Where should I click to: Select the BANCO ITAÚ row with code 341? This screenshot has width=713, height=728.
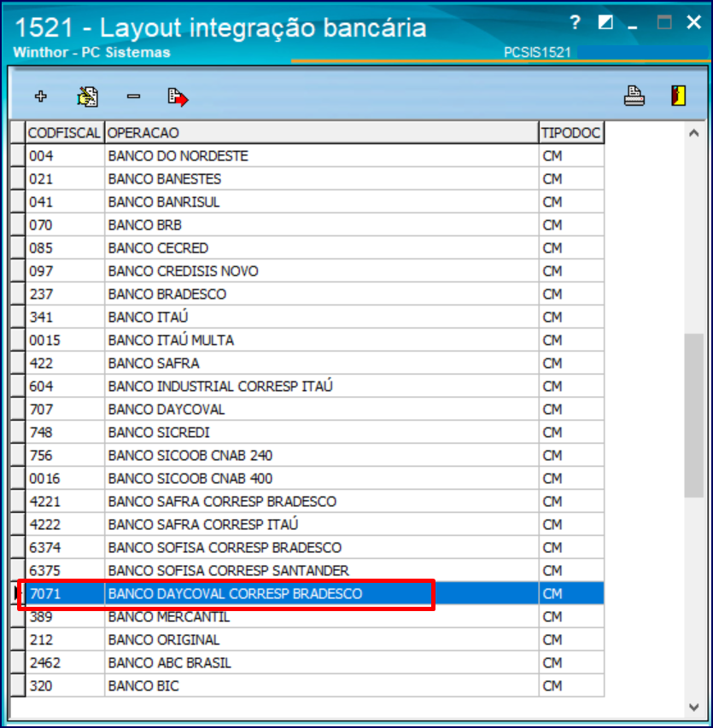(307, 317)
